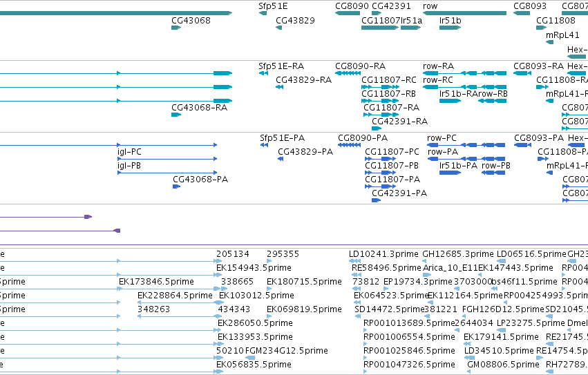Select transcript CG43068-RA

pos(200,108)
